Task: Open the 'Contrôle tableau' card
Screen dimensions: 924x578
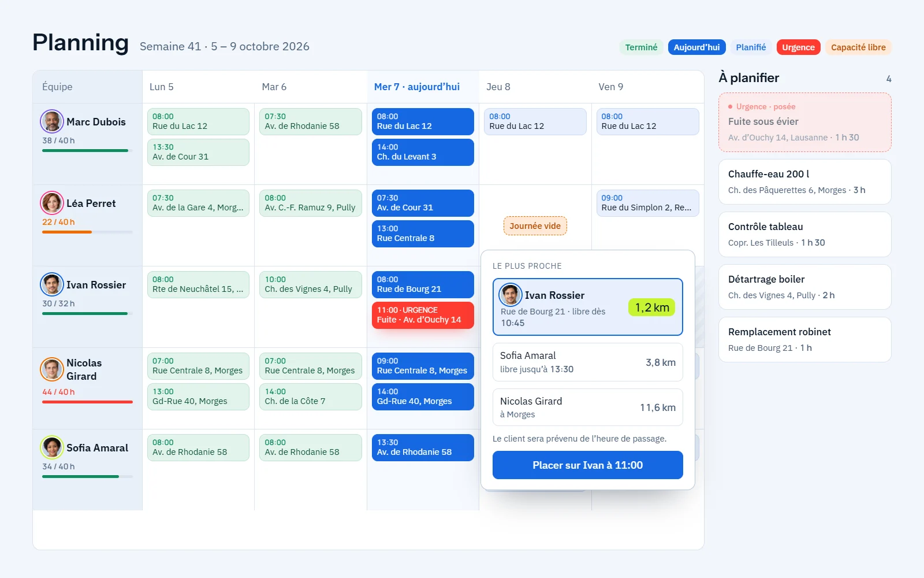Action: [805, 234]
